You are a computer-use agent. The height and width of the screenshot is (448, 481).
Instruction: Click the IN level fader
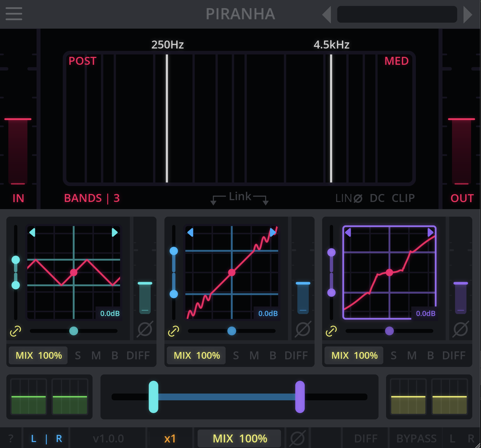pyautogui.click(x=18, y=119)
